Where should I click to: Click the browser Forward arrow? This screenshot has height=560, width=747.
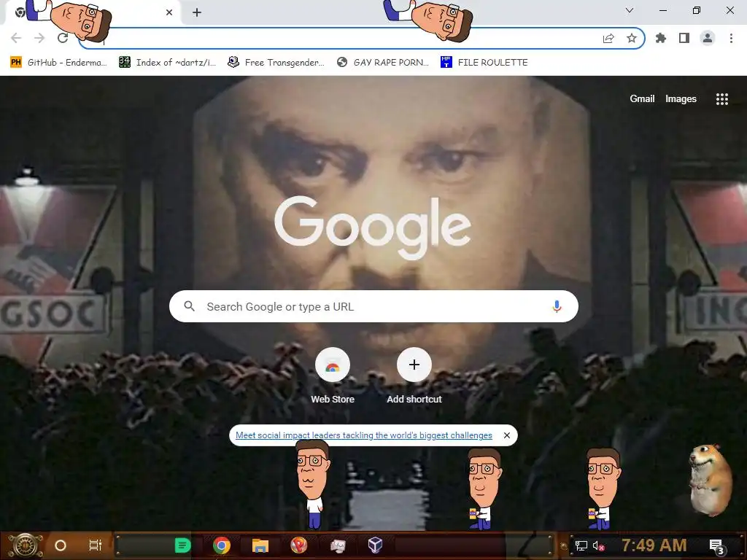point(39,38)
